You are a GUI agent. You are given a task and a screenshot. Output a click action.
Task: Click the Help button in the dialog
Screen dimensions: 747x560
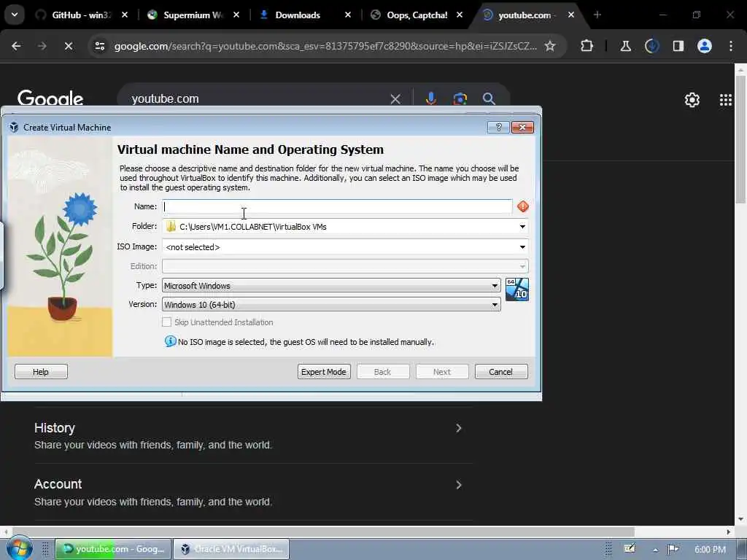41,371
